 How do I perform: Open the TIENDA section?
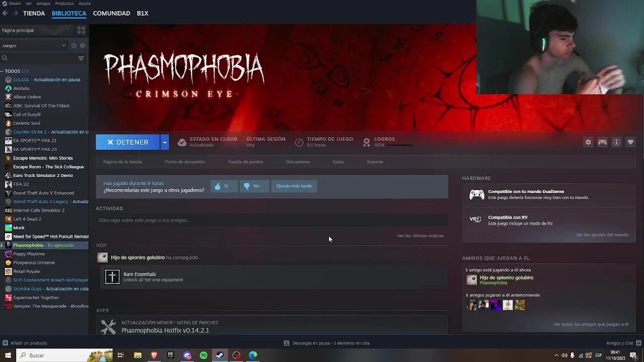[34, 13]
